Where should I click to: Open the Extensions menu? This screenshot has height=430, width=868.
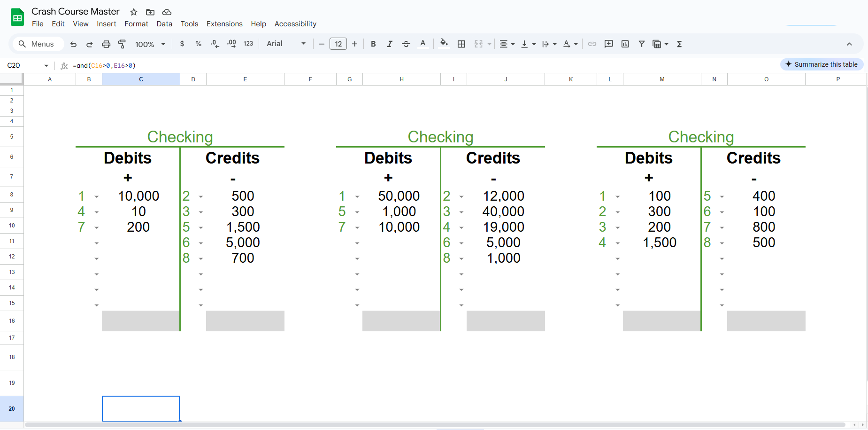(x=224, y=24)
